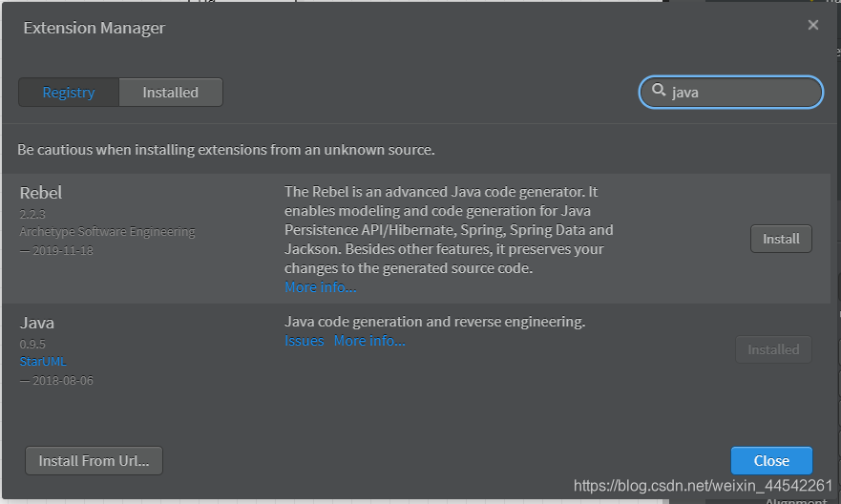Click the Java code generation description
This screenshot has width=841, height=504.
click(434, 321)
